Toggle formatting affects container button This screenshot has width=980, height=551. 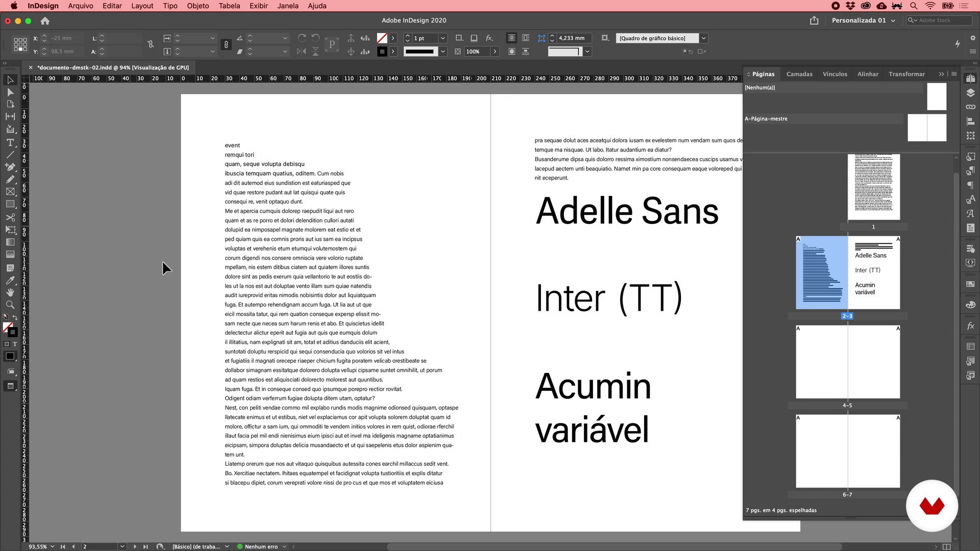coord(7,344)
